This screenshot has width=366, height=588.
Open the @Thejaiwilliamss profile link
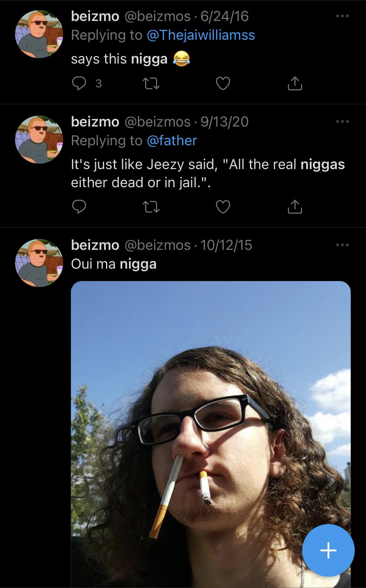point(201,35)
